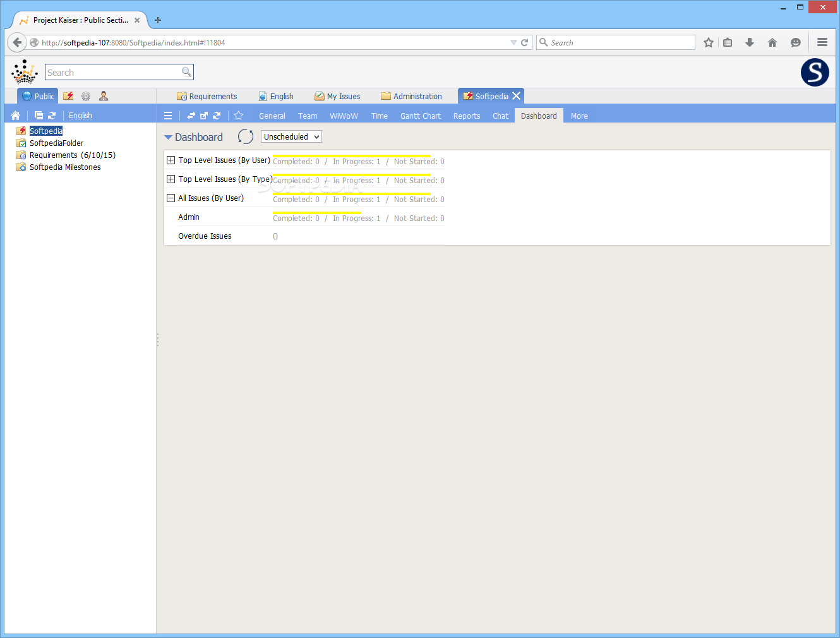The image size is (840, 638).
Task: Click the open-in-new-window icon in project toolbar
Action: [203, 116]
